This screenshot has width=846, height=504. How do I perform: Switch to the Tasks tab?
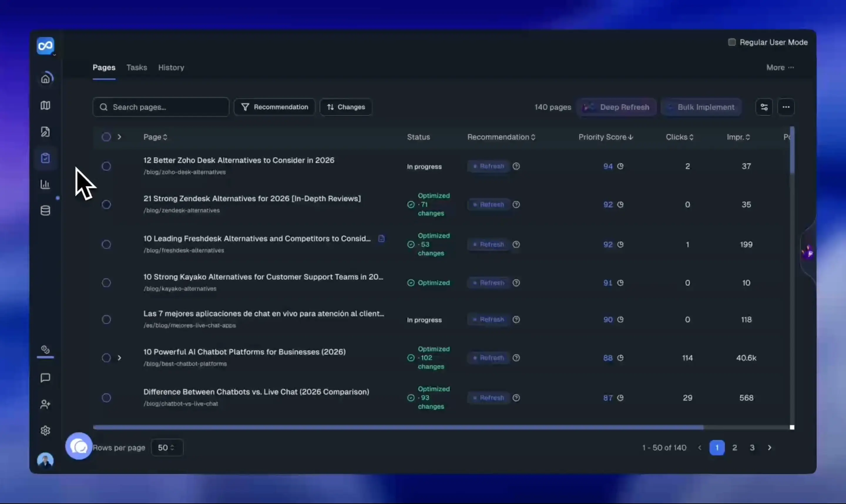point(137,68)
